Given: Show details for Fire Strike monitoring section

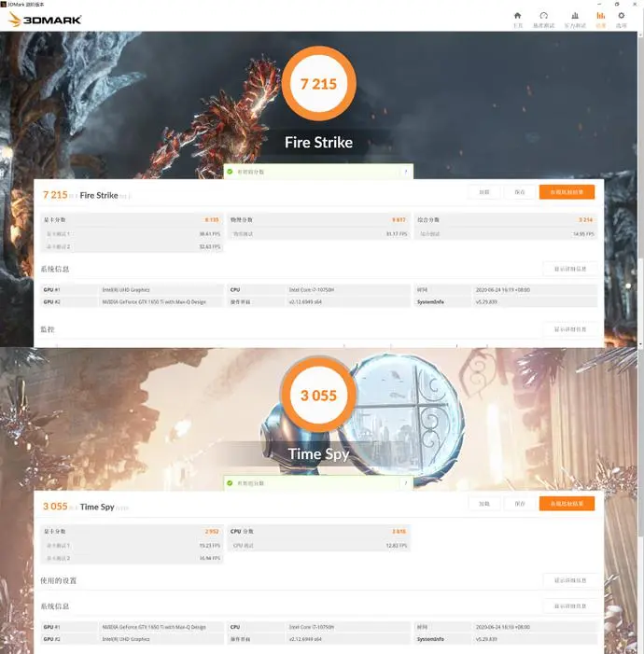Looking at the screenshot, I should 570,329.
